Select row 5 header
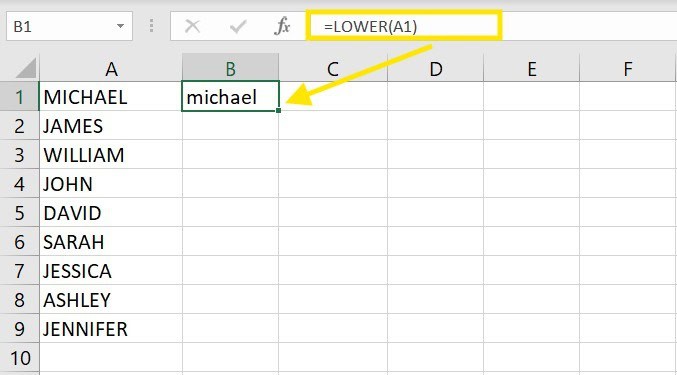677x375 pixels. (19, 212)
